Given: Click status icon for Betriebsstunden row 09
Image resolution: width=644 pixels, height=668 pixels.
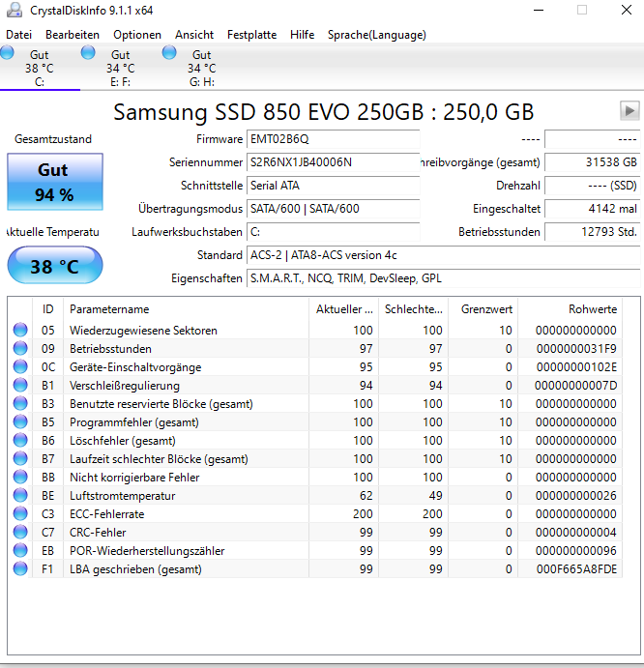Looking at the screenshot, I should point(20,348).
